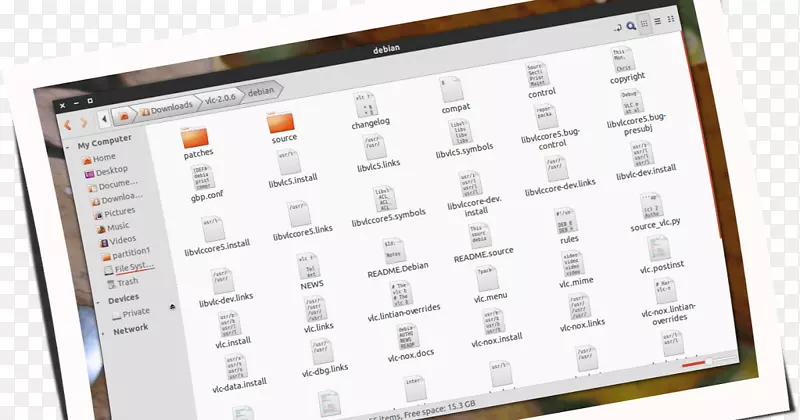The width and height of the screenshot is (800, 420).
Task: Select the libvlc5.links file icon
Action: click(x=374, y=147)
